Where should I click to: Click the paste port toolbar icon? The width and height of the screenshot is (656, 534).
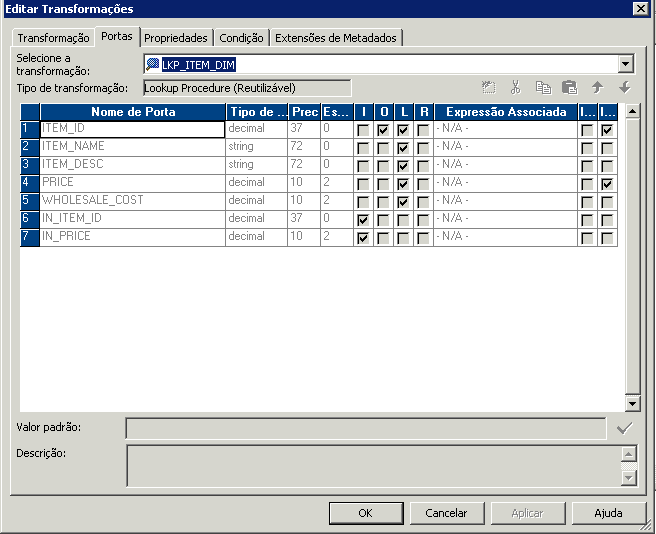[569, 87]
